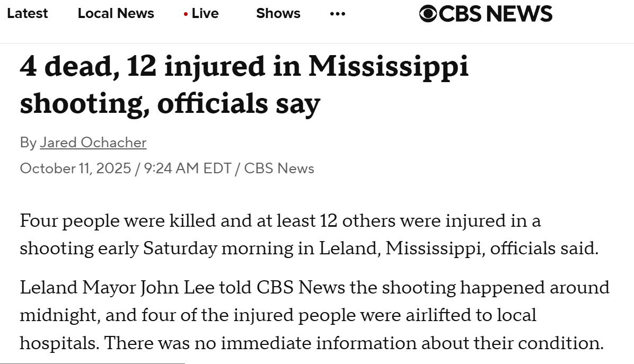Click the CBS eye logo icon

pos(428,14)
